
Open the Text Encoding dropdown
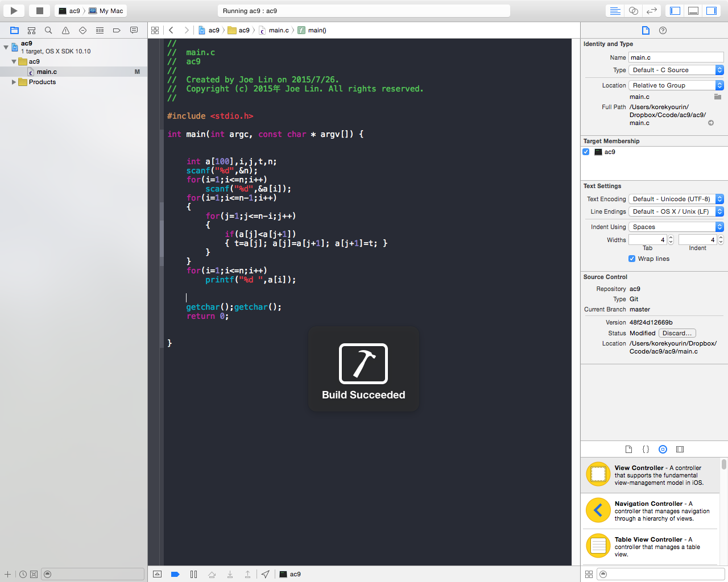pyautogui.click(x=676, y=199)
